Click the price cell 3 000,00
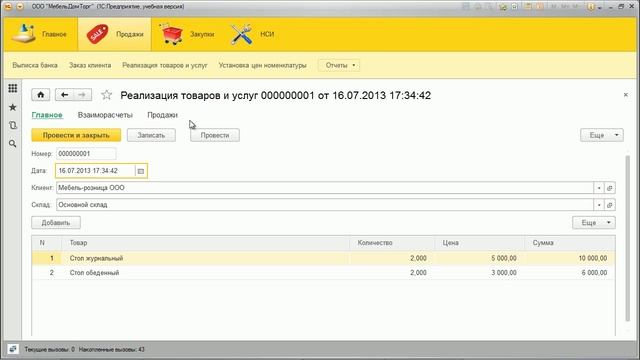The width and height of the screenshot is (640, 360). (x=480, y=273)
